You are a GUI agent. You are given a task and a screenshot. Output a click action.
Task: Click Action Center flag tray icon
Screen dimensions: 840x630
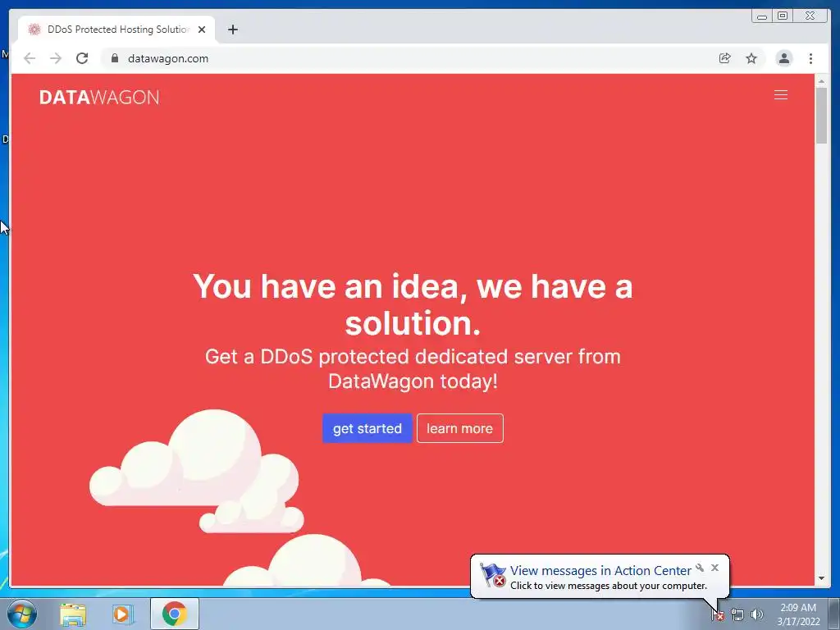(718, 615)
